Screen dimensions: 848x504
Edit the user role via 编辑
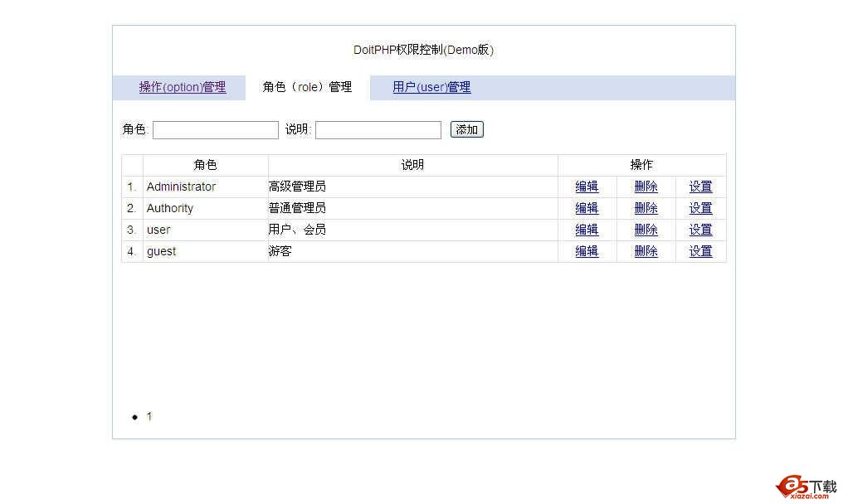click(587, 230)
